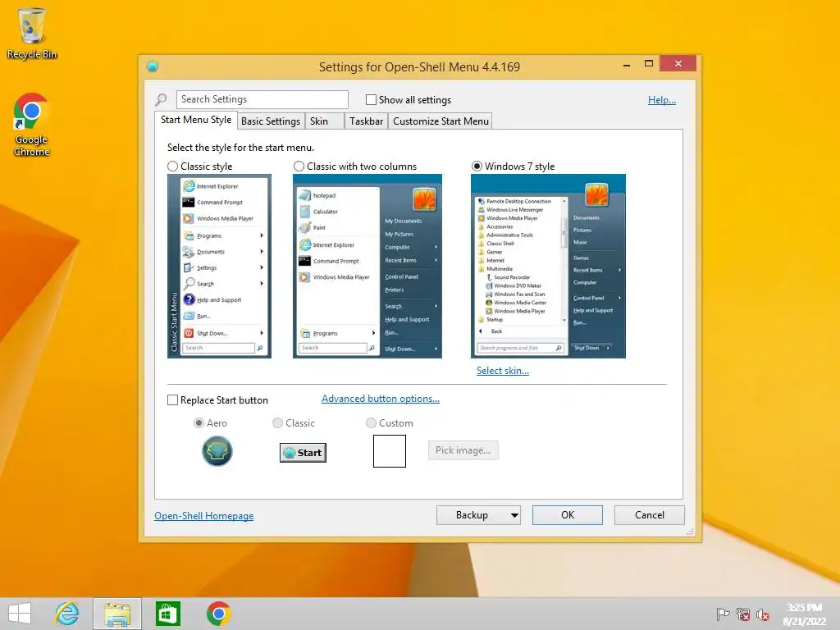The height and width of the screenshot is (630, 840).
Task: Open the Customize Start Menu tab
Action: pos(441,121)
